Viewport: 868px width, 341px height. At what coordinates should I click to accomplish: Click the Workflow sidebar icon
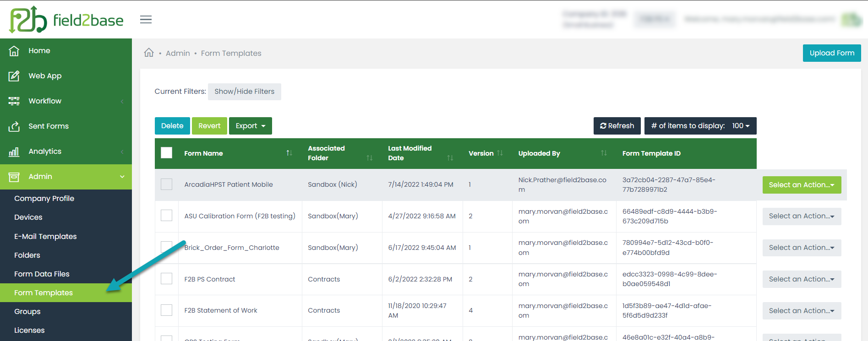tap(14, 101)
